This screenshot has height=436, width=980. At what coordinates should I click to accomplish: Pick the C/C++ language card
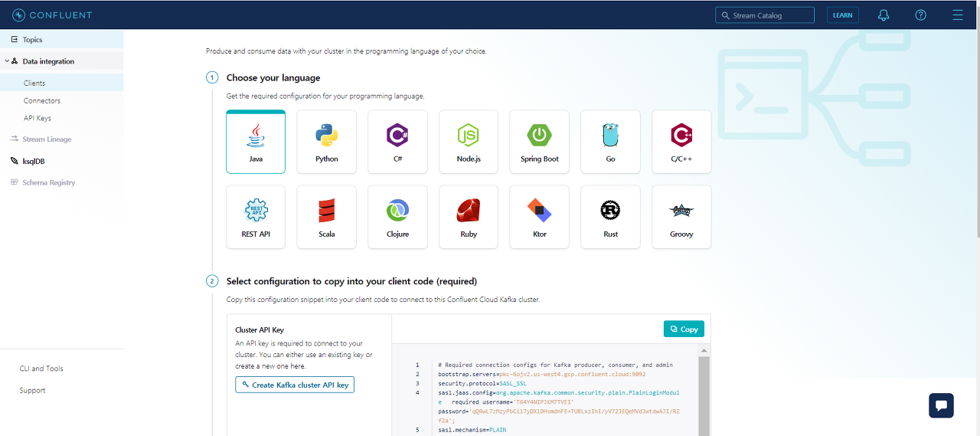point(681,142)
